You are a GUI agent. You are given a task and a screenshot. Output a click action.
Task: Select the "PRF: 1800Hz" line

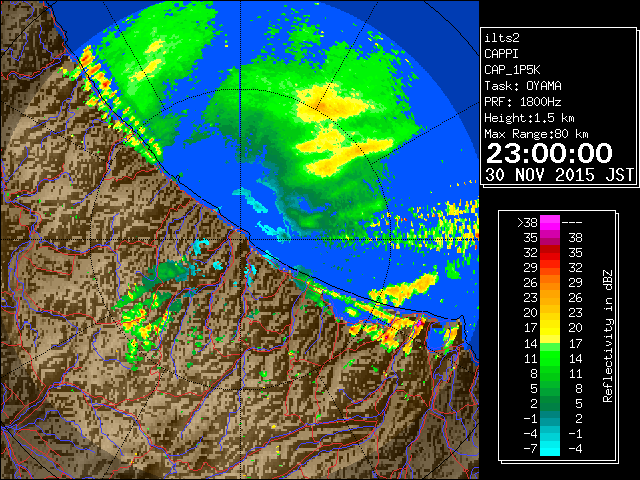523,102
